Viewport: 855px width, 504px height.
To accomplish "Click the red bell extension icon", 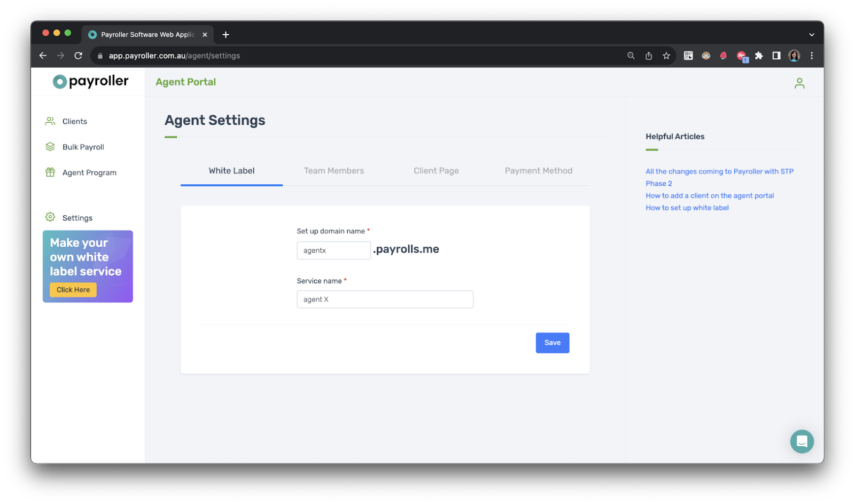I will click(x=724, y=56).
